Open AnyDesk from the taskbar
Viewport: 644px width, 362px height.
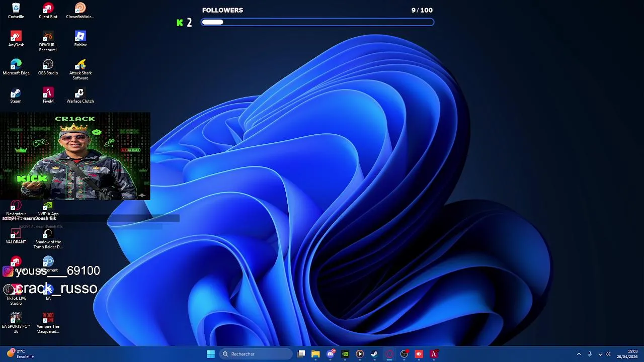pyautogui.click(x=419, y=354)
